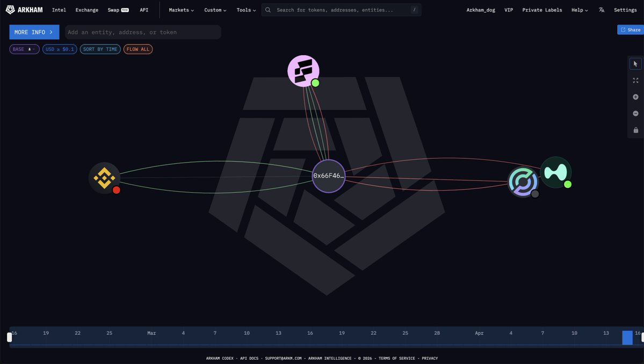Open the ARKHAM CODEX footer link
The width and height of the screenshot is (644, 364).
pyautogui.click(x=219, y=358)
